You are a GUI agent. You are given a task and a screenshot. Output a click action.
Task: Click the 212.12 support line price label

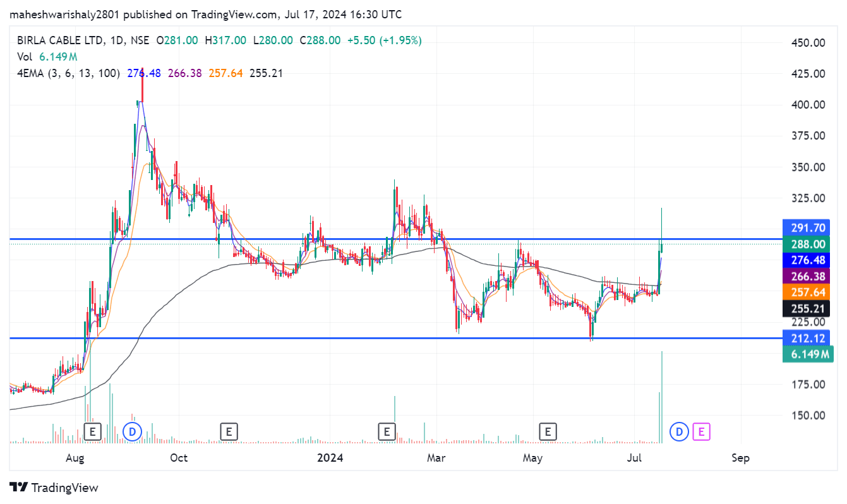[808, 338]
